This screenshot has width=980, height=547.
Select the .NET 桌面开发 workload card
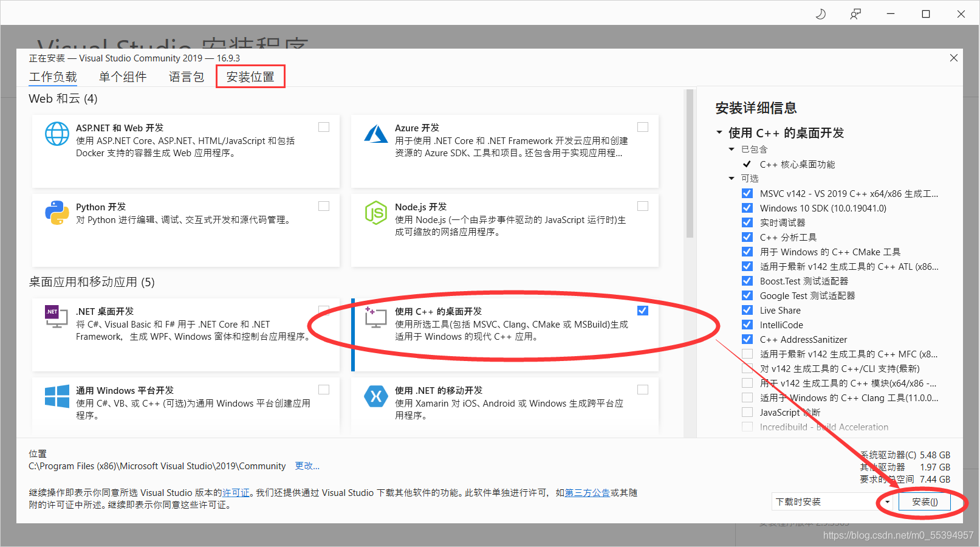pyautogui.click(x=186, y=335)
